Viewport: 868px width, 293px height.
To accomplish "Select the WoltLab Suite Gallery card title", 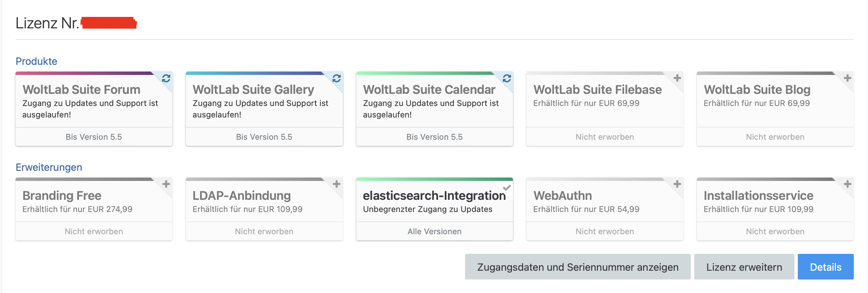I will pyautogui.click(x=253, y=90).
